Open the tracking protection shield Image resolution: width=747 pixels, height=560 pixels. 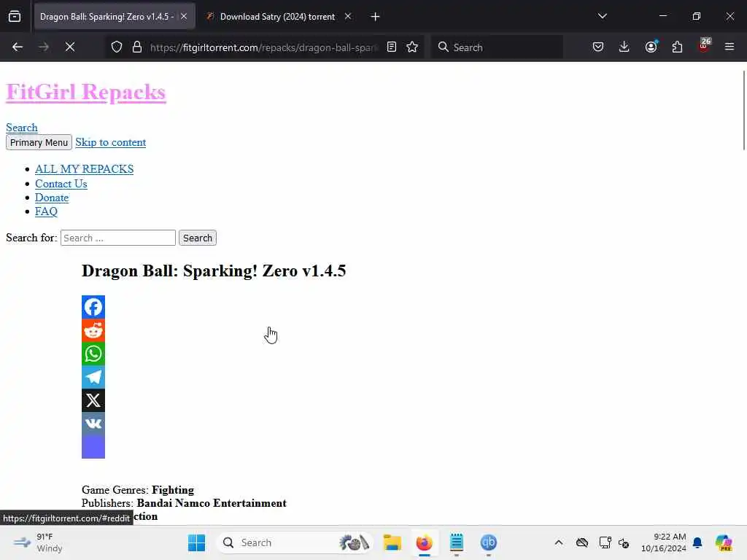point(117,47)
